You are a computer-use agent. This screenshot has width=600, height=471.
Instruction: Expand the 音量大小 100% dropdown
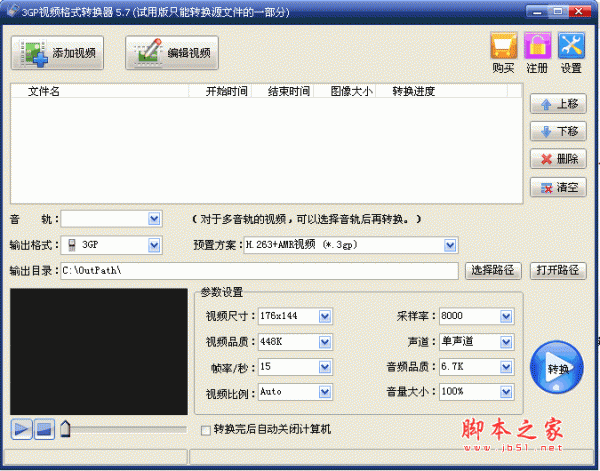(x=506, y=392)
